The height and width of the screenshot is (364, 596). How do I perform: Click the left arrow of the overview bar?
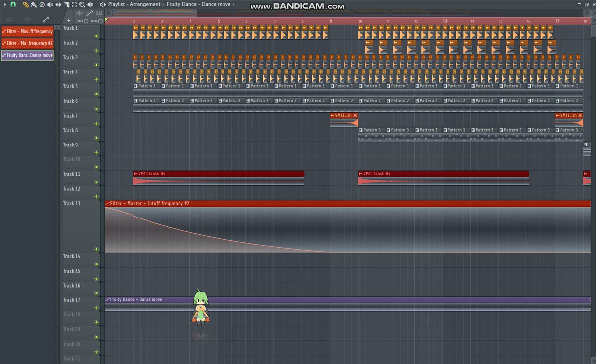(108, 13)
